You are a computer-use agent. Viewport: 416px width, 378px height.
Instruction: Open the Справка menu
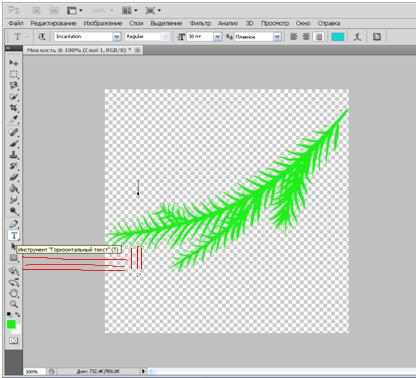tap(329, 23)
